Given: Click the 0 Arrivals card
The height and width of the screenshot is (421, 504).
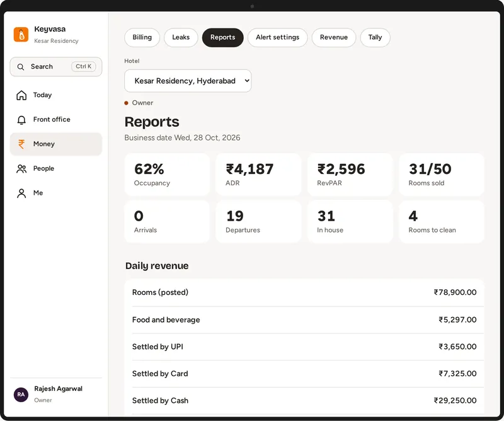Looking at the screenshot, I should coord(167,222).
